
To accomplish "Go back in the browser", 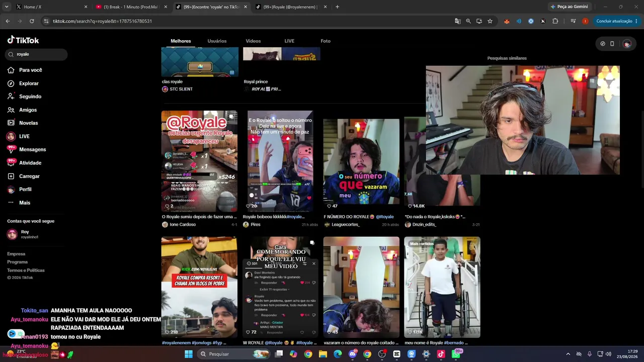I will point(8,21).
